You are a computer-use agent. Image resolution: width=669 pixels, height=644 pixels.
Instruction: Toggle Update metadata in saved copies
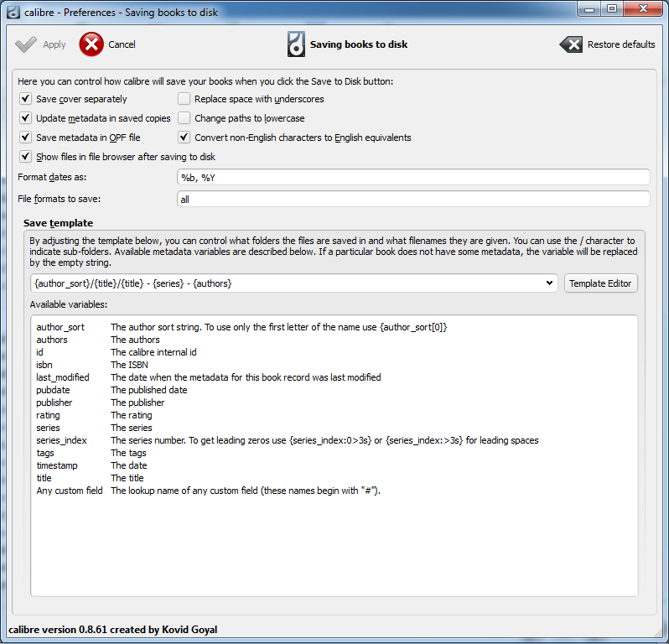click(x=26, y=118)
